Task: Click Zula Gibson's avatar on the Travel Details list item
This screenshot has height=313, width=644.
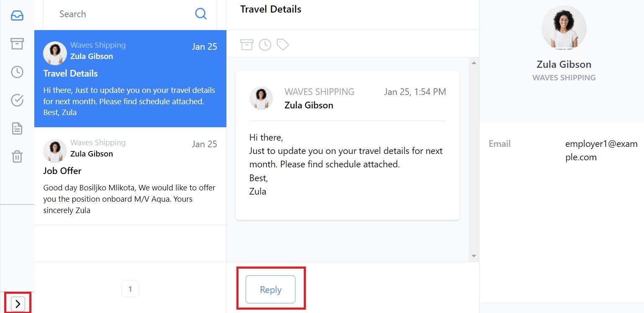Action: 55,53
